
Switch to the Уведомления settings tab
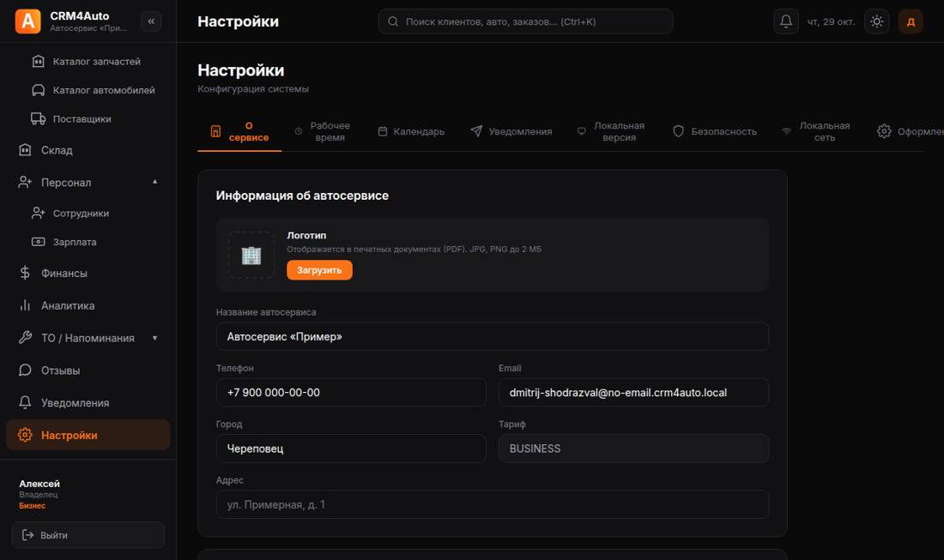point(511,131)
